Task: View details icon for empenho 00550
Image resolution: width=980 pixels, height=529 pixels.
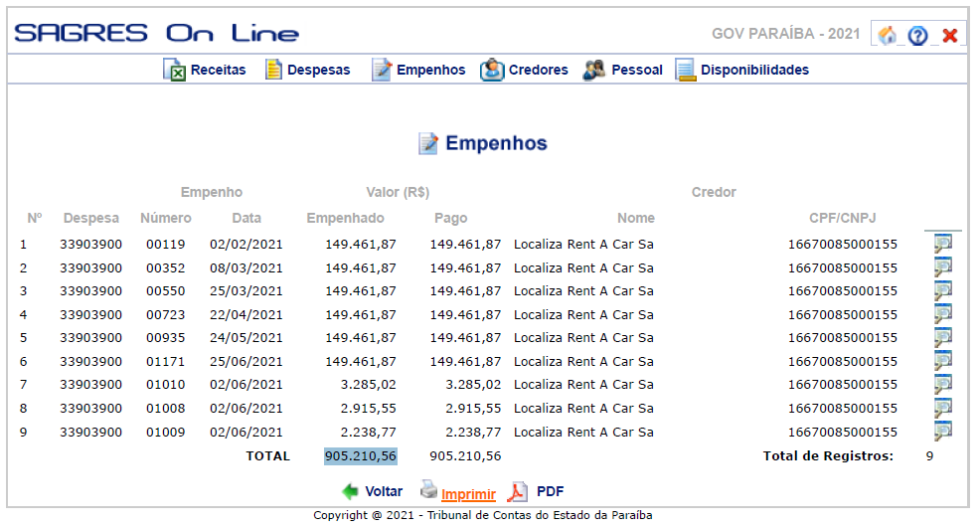Action: click(942, 290)
